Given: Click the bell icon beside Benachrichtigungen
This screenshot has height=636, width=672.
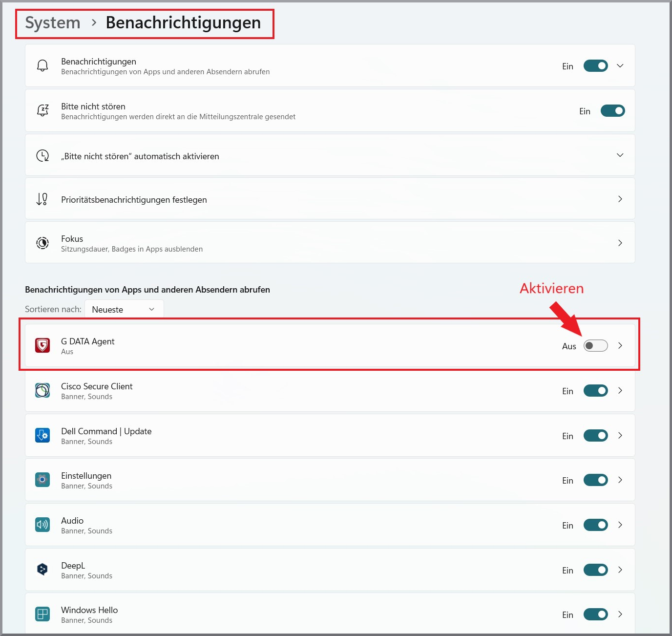Looking at the screenshot, I should click(x=42, y=65).
